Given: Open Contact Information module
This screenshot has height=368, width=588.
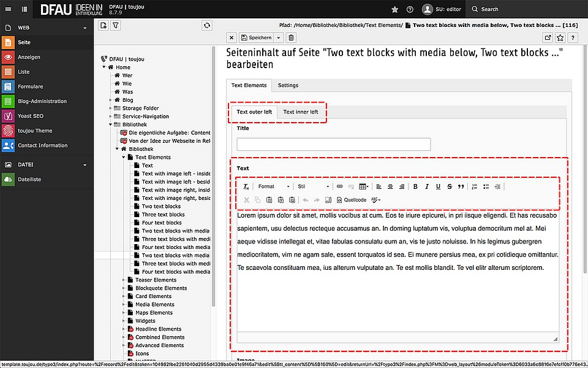Looking at the screenshot, I should (x=47, y=145).
